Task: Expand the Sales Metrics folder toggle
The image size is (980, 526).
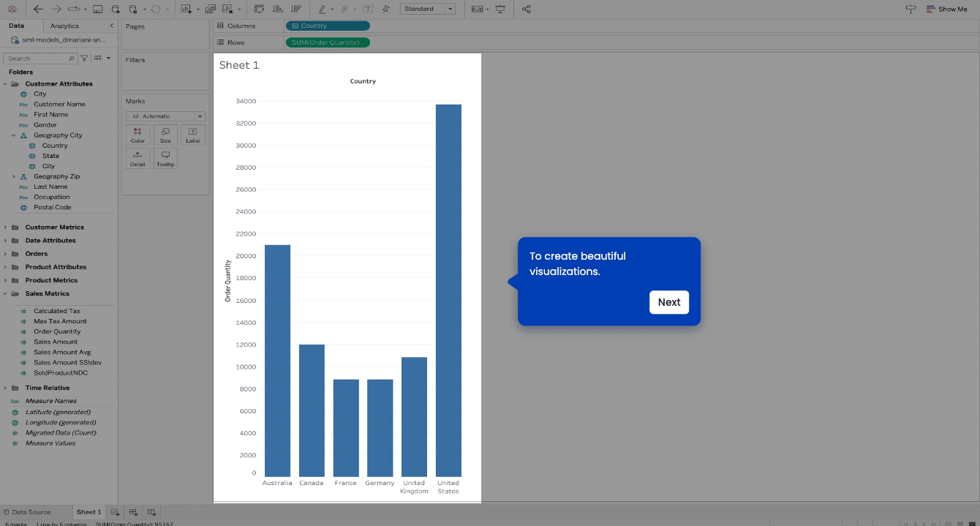Action: coord(5,293)
